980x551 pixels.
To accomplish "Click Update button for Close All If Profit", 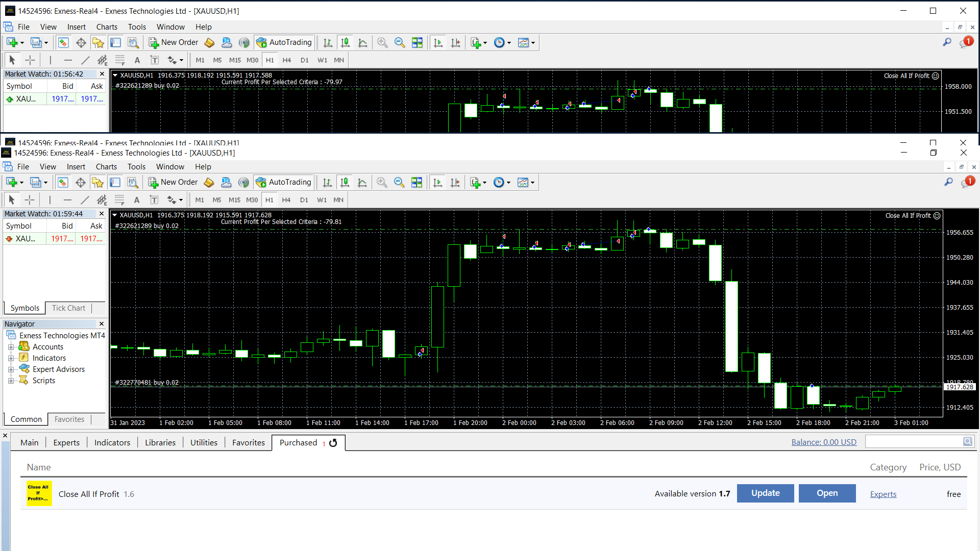I will coord(765,493).
